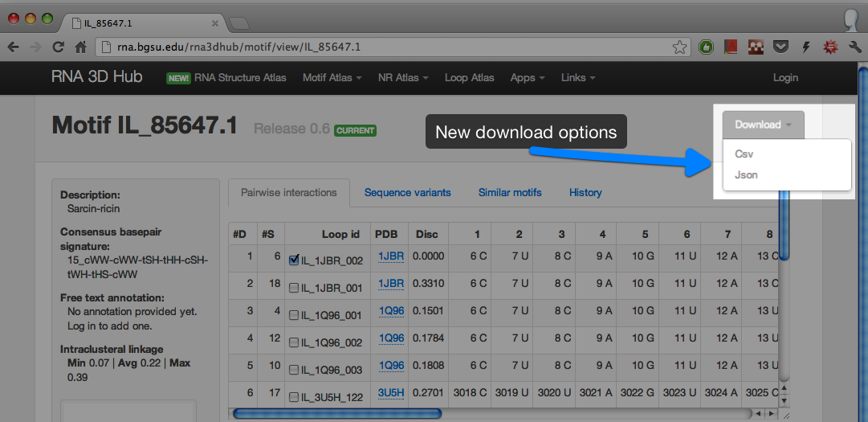This screenshot has height=422, width=868.
Task: Bookmark this page with the star icon
Action: (x=679, y=47)
